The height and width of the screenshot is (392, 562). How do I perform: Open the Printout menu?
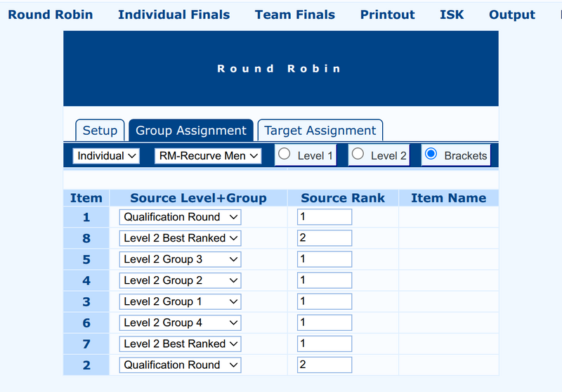click(x=387, y=15)
